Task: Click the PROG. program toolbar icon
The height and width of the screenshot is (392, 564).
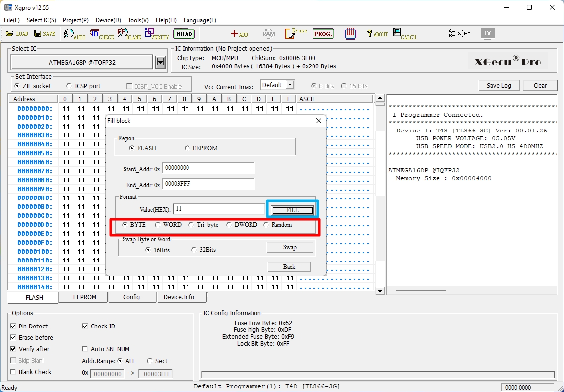Action: 323,34
